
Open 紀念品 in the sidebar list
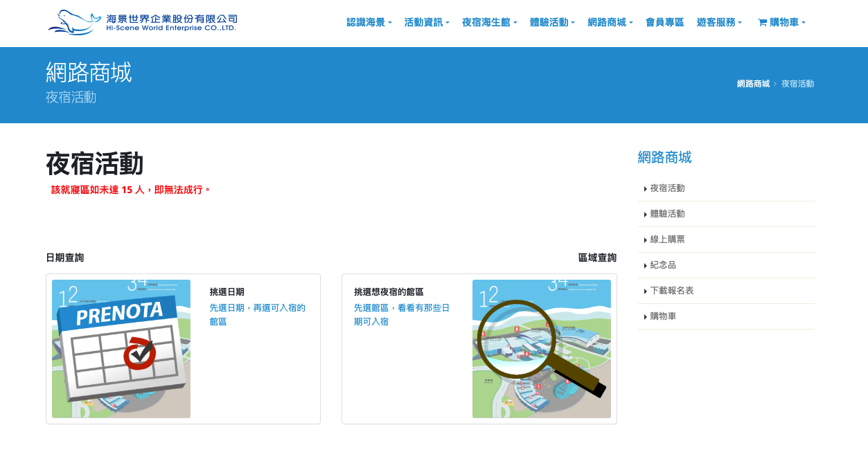click(x=663, y=265)
